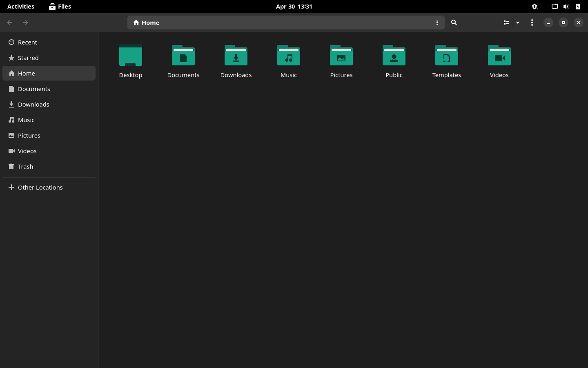Image resolution: width=588 pixels, height=368 pixels.
Task: Open Starred in the sidebar
Action: (x=28, y=58)
